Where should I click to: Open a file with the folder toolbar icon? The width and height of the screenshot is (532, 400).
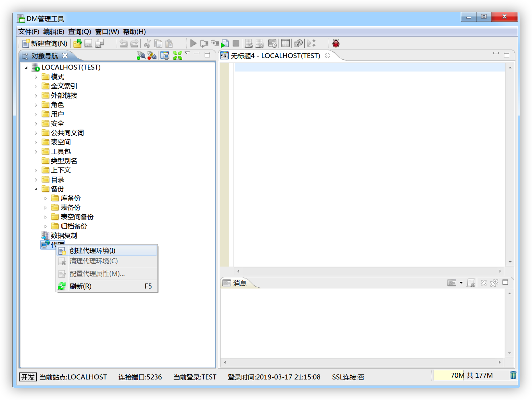click(x=77, y=43)
